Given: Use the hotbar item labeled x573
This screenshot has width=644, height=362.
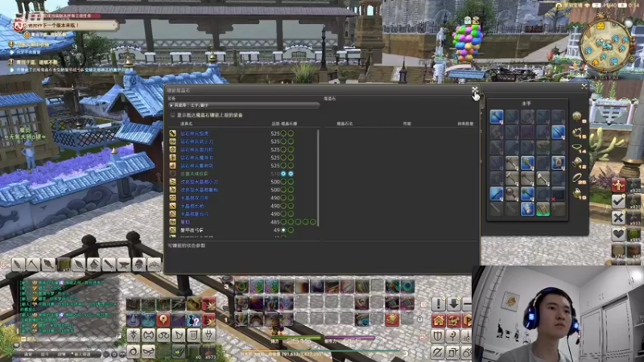Looking at the screenshot, I should [x=208, y=352].
